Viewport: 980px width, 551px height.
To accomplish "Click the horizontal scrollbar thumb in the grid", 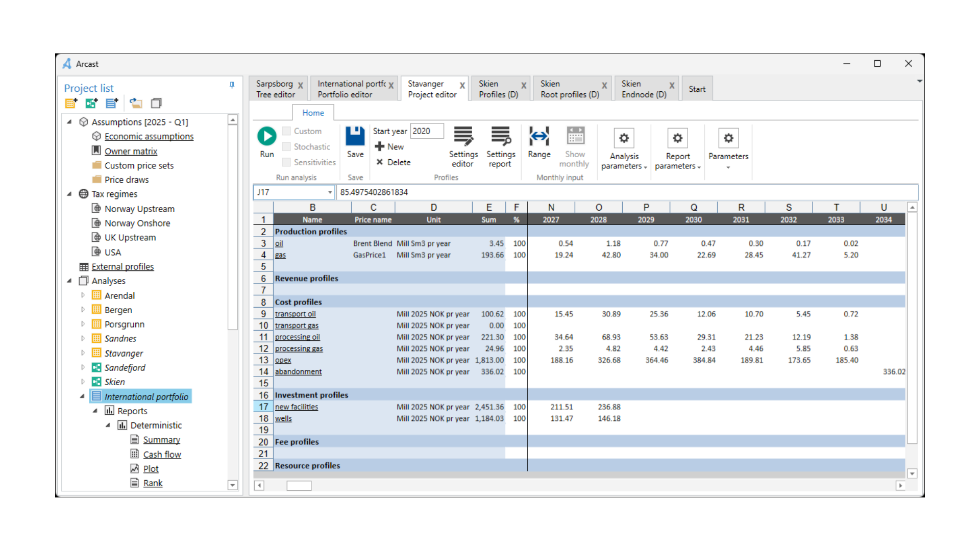I will pos(299,486).
